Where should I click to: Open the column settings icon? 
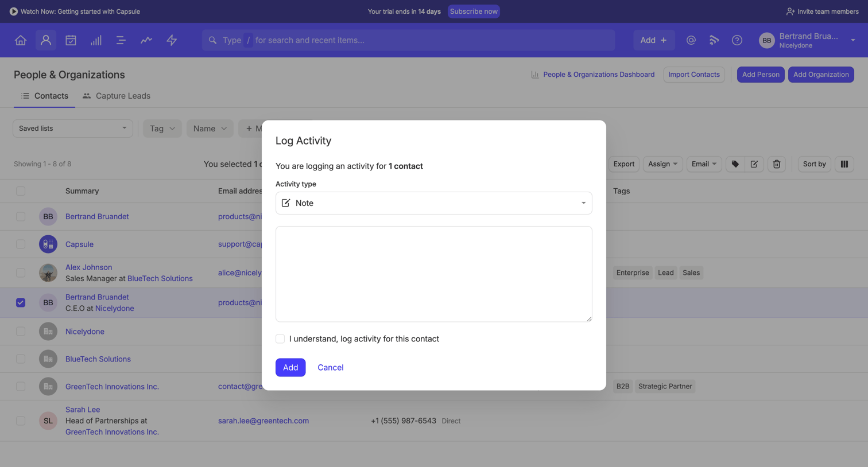point(844,164)
